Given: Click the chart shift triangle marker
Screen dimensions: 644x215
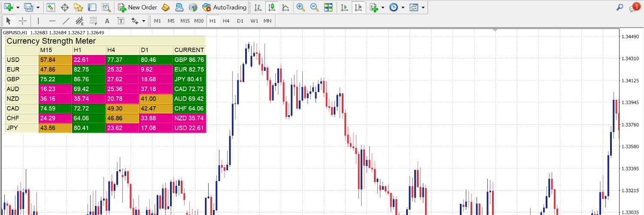Looking at the screenshot, I should (x=495, y=30).
